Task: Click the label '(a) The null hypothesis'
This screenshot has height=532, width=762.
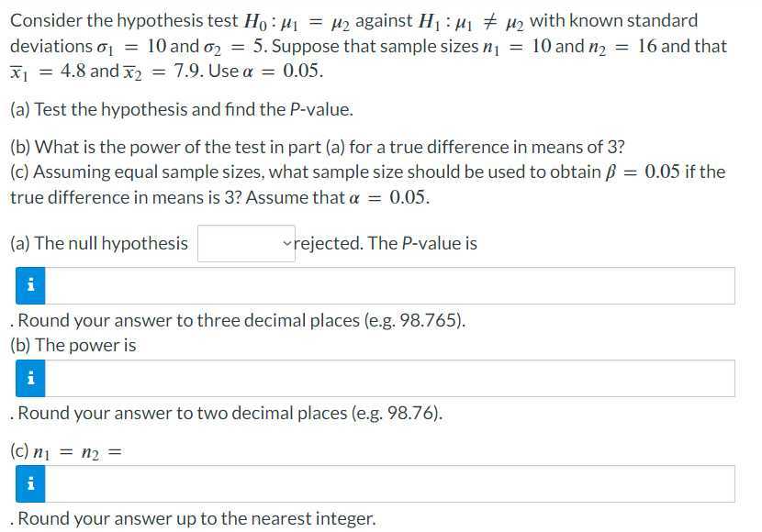Action: [x=99, y=243]
